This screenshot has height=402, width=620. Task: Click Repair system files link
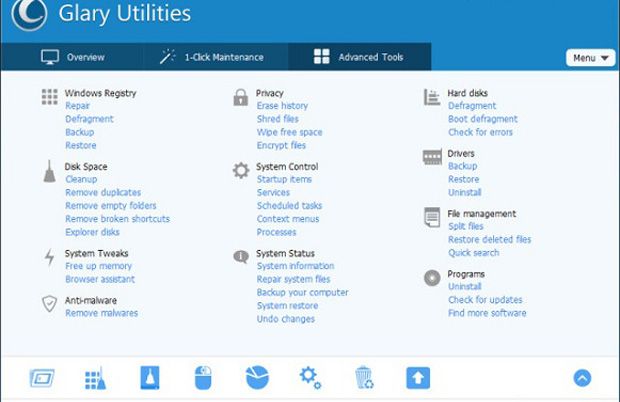pos(293,279)
